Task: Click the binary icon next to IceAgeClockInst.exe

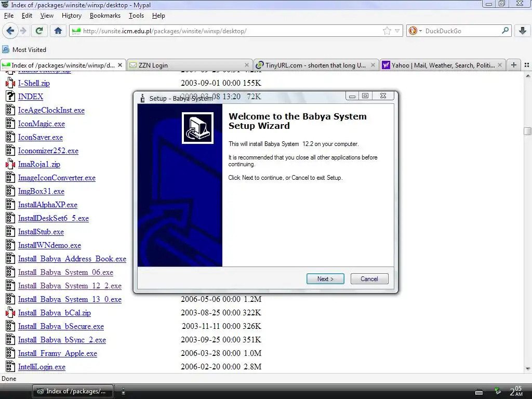Action: [x=10, y=110]
